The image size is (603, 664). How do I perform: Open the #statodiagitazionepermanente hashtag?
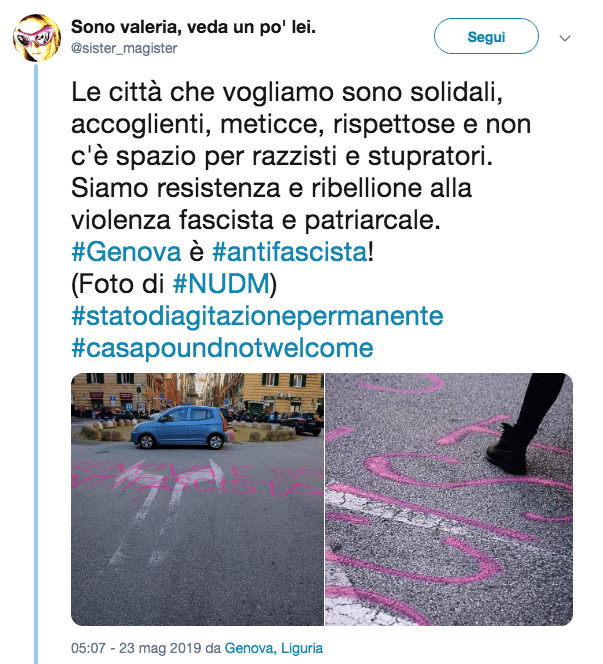click(257, 316)
